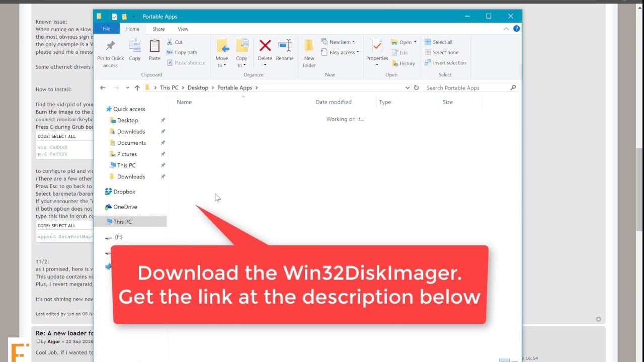Image resolution: width=644 pixels, height=362 pixels.
Task: Click the red Delete icon
Action: tap(265, 46)
